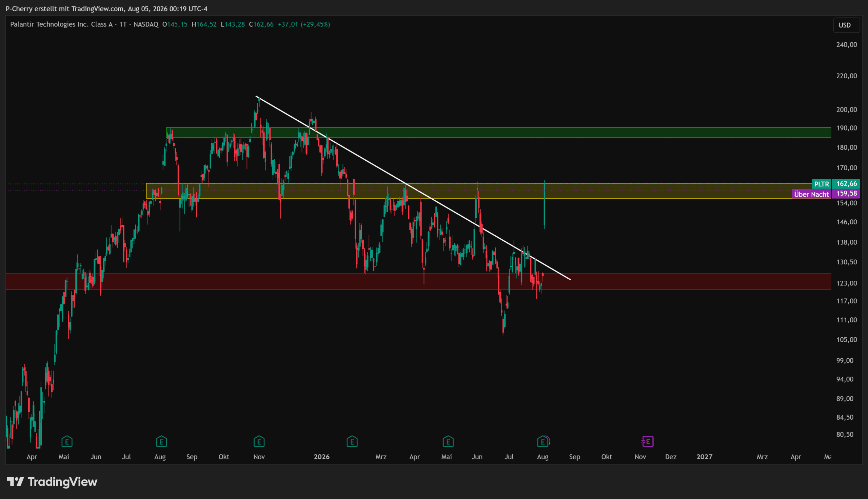Select the green resistance zone rectangle
This screenshot has height=499, width=868.
(x=499, y=133)
